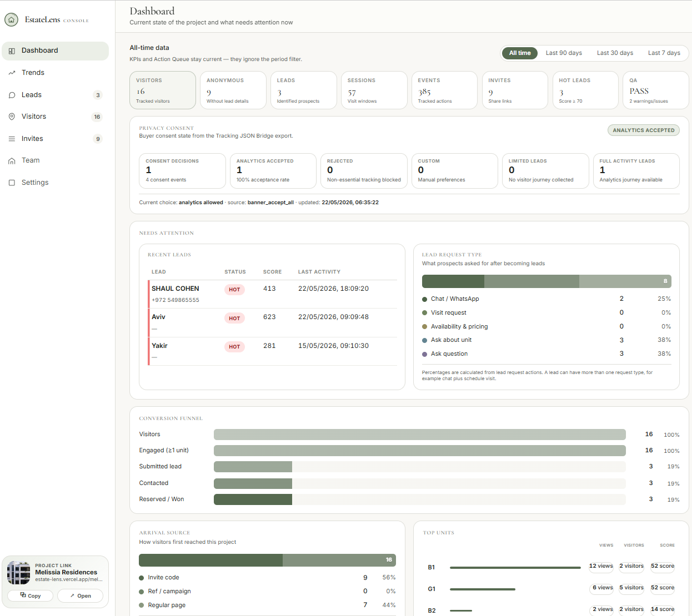Click Ask question legend dot

tap(425, 354)
